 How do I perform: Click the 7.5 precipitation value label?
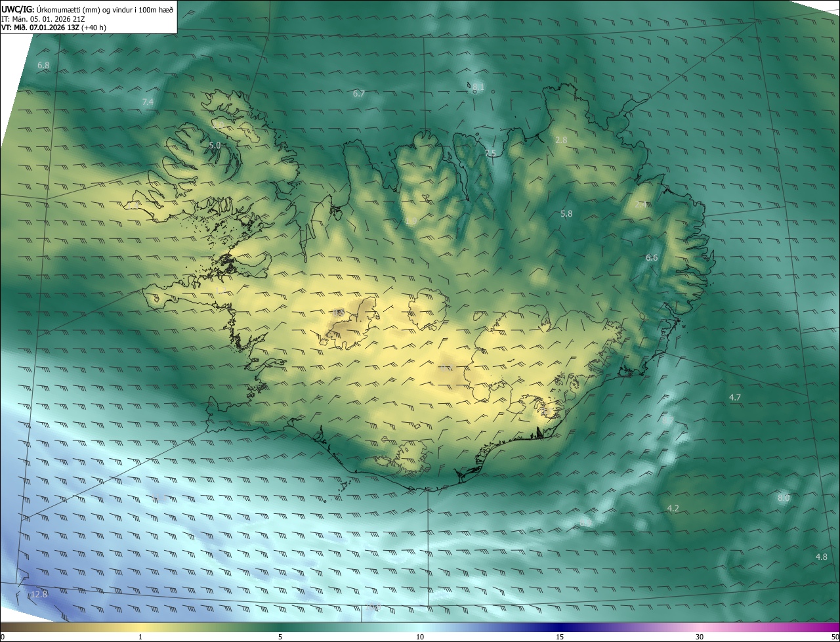pos(490,153)
